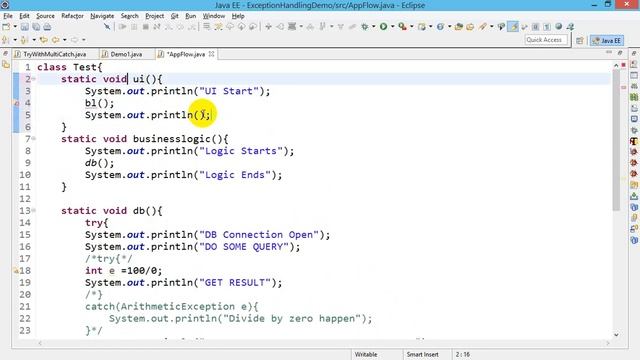
Task: Click the Run Last Tool external tools icon
Action: coord(402,27)
